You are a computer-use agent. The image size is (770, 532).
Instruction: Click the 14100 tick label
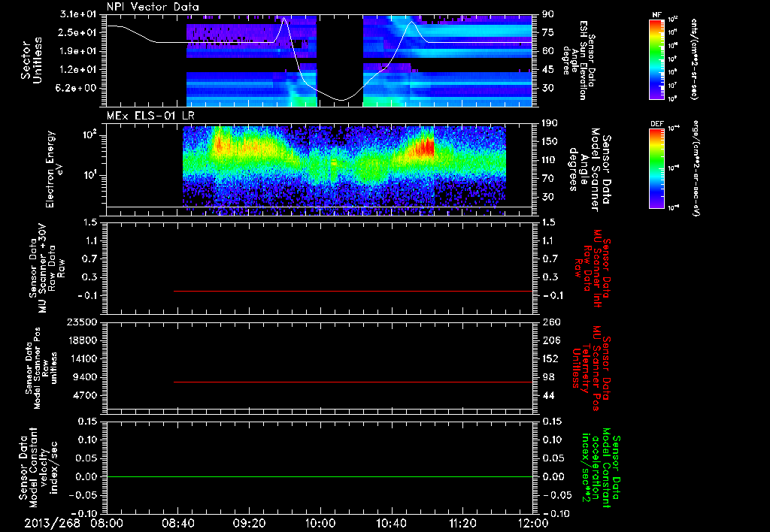click(83, 358)
